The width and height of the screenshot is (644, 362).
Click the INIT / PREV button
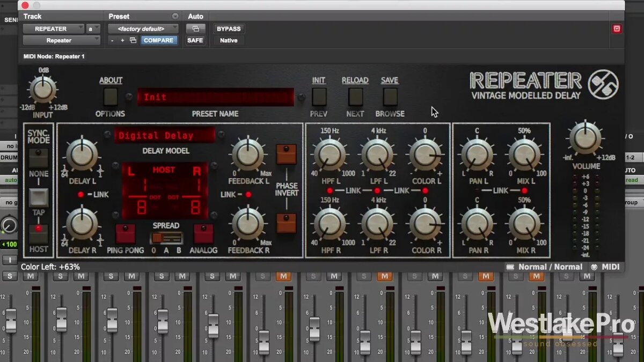(x=319, y=97)
